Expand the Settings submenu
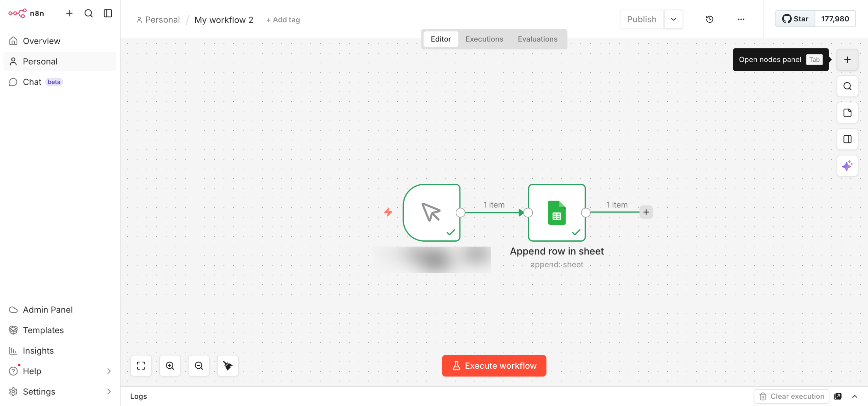 (x=109, y=391)
